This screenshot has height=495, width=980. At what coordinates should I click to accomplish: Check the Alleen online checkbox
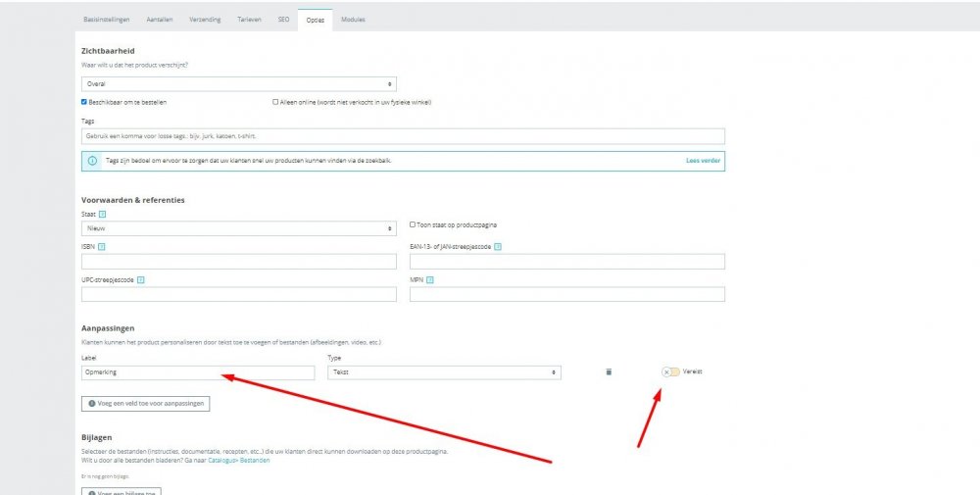pos(275,102)
